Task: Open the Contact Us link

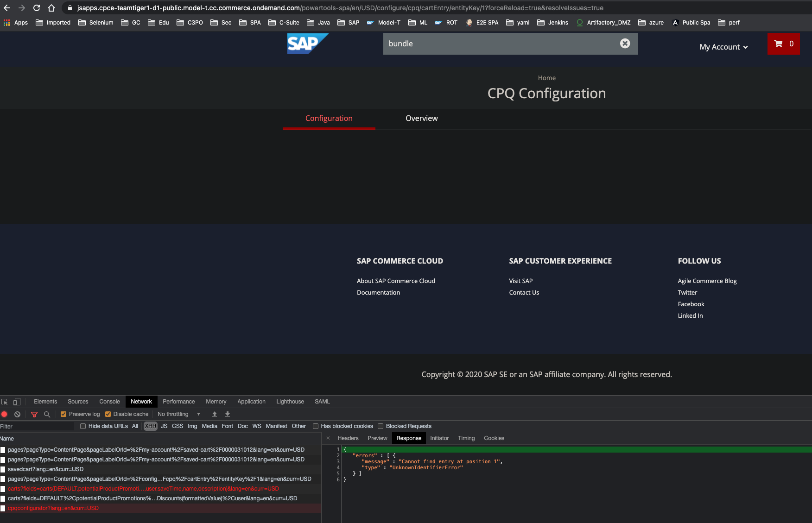Action: [x=524, y=292]
